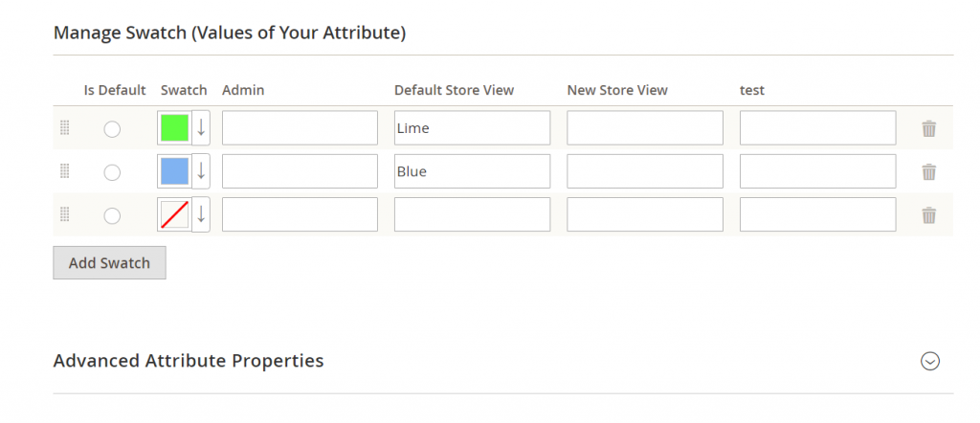Viewport: 980px width, 423px height.
Task: Expand Advanced Attribute Properties chevron
Action: click(x=929, y=361)
